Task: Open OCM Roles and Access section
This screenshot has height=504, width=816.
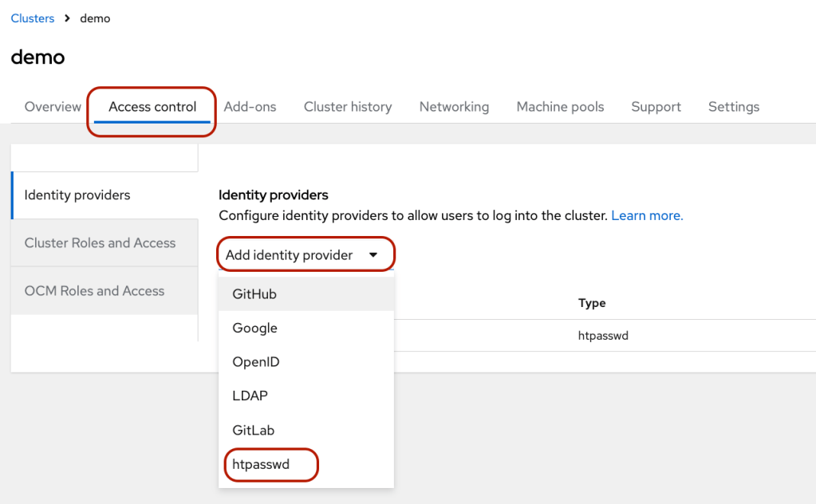Action: point(94,291)
